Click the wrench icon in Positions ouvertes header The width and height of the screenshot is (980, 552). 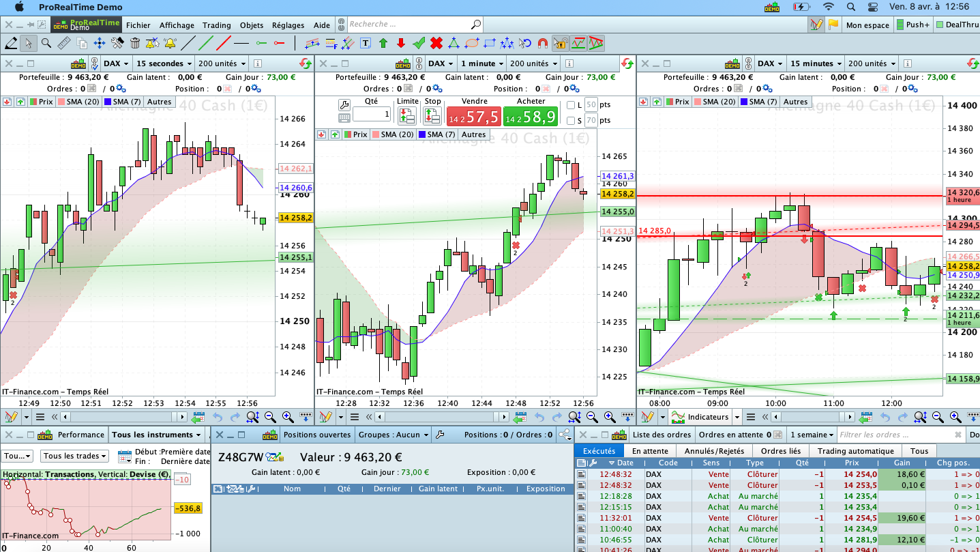[440, 435]
